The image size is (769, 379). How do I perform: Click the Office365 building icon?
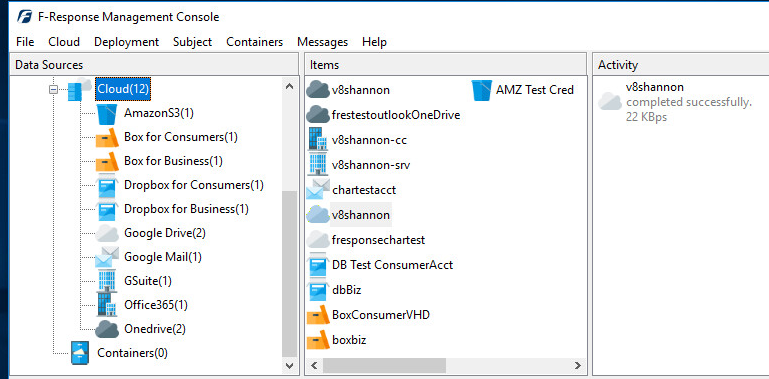click(x=107, y=304)
